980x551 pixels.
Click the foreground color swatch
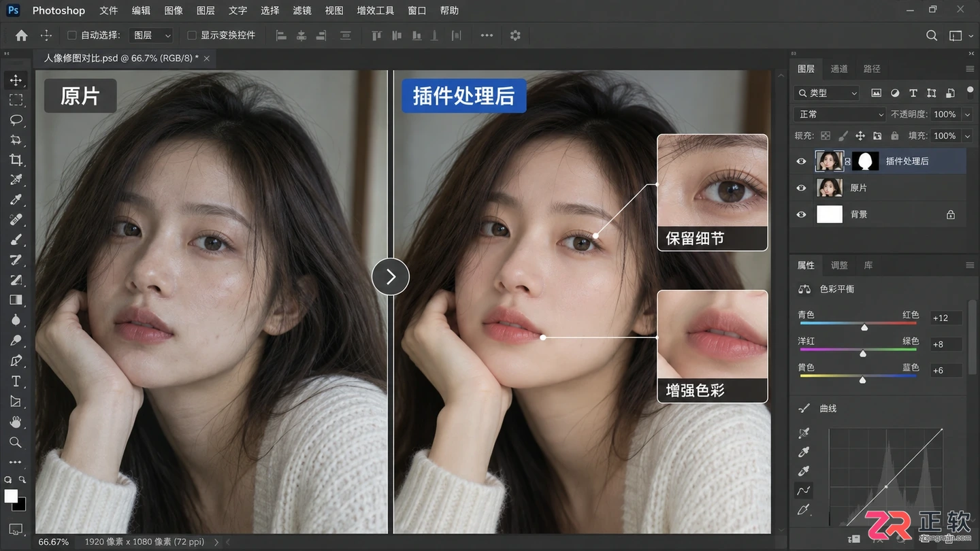pyautogui.click(x=11, y=497)
